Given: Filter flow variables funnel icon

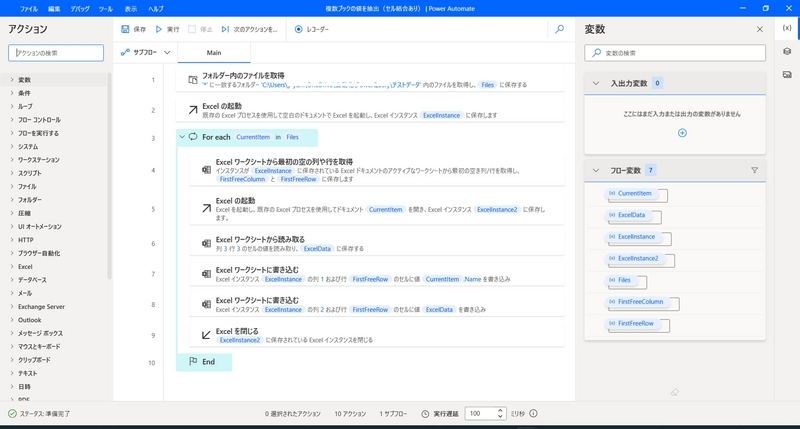Looking at the screenshot, I should tap(754, 170).
